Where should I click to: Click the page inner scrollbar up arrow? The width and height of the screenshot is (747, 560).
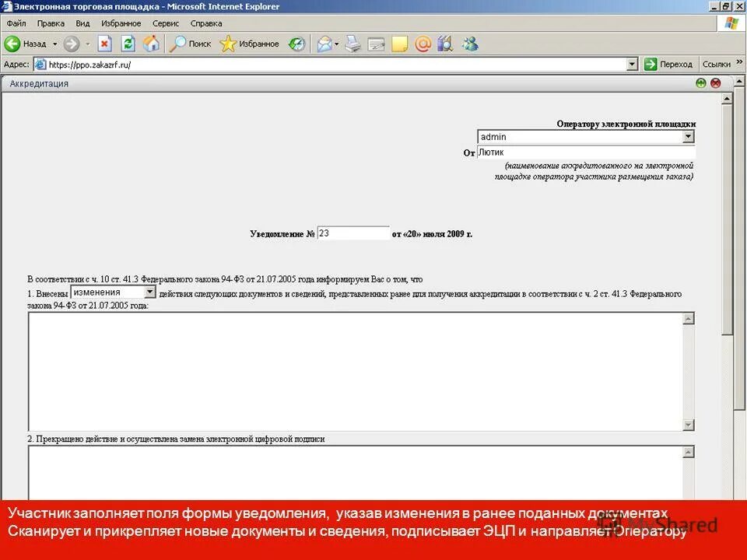(727, 99)
